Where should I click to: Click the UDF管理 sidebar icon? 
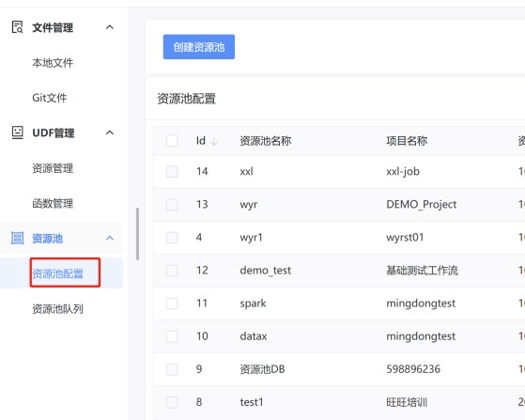click(17, 132)
